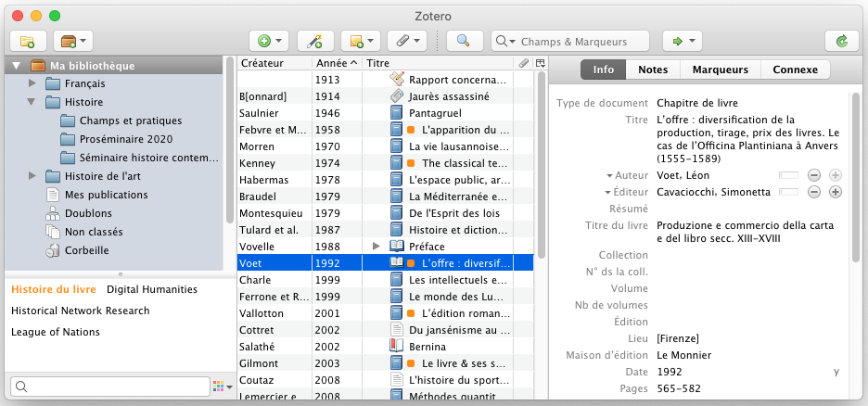Sort by Année column header
Image resolution: width=868 pixels, height=406 pixels.
click(x=337, y=63)
